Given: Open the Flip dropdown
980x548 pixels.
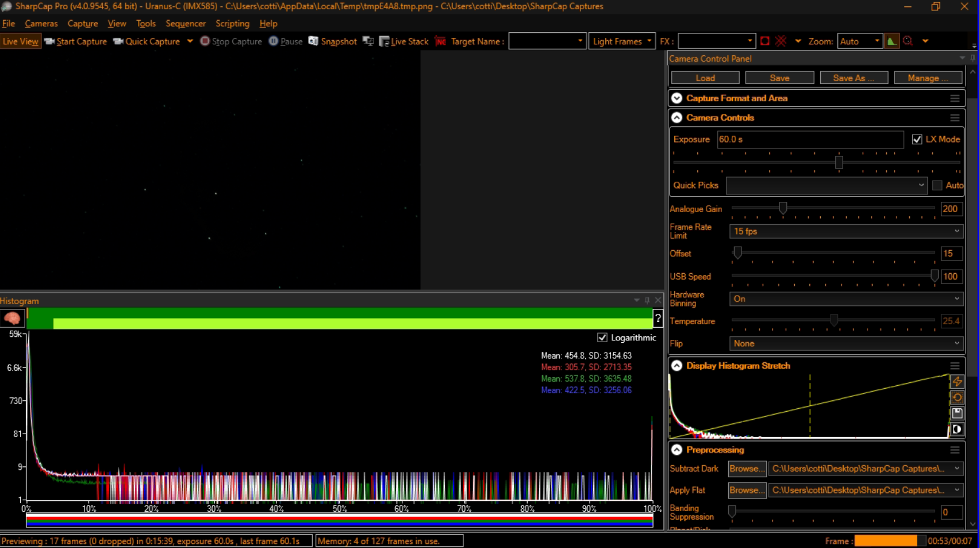Looking at the screenshot, I should pos(846,343).
